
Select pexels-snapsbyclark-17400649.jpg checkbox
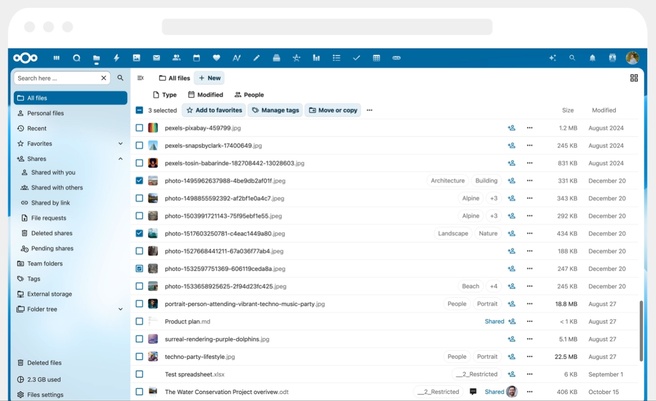[x=139, y=146]
